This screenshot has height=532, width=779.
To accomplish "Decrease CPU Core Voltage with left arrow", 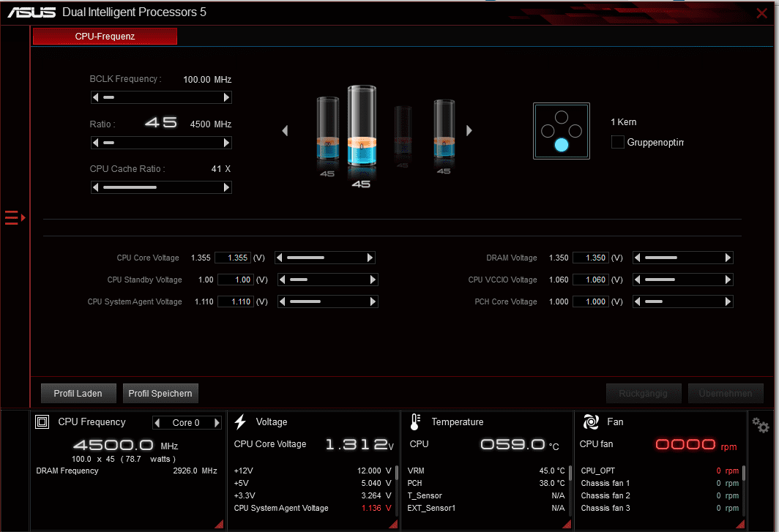I will [x=279, y=258].
